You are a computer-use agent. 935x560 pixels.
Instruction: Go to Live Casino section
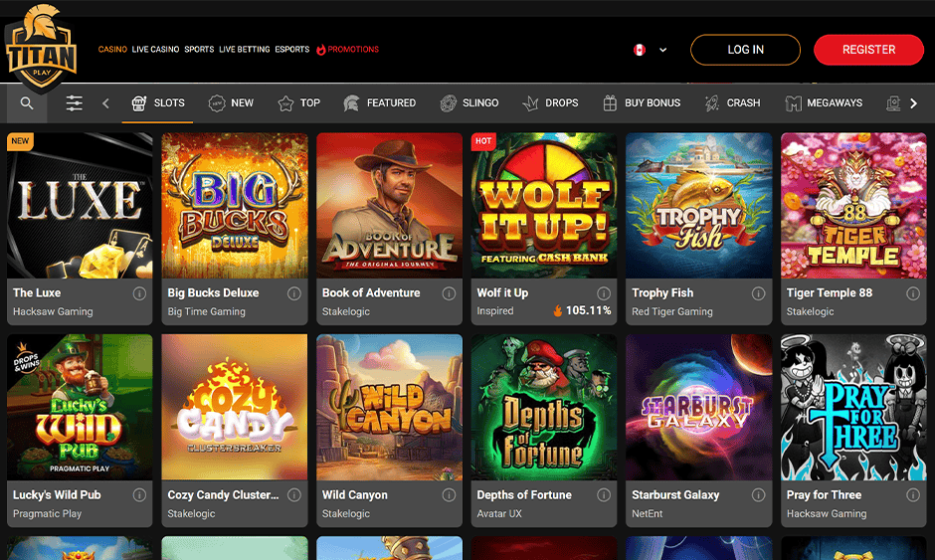click(x=155, y=50)
